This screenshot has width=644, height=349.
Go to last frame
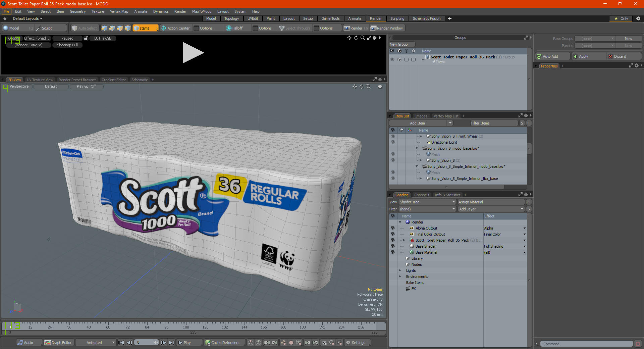point(171,343)
